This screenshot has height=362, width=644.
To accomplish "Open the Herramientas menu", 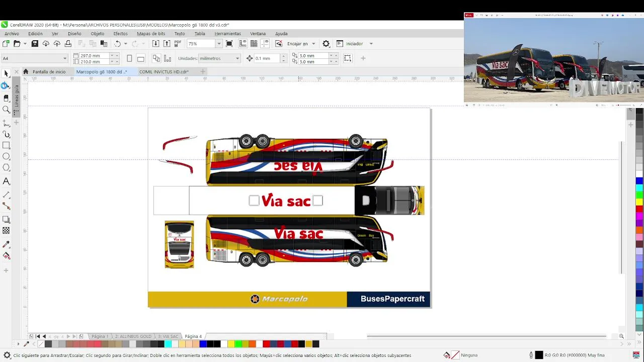I will click(x=227, y=34).
